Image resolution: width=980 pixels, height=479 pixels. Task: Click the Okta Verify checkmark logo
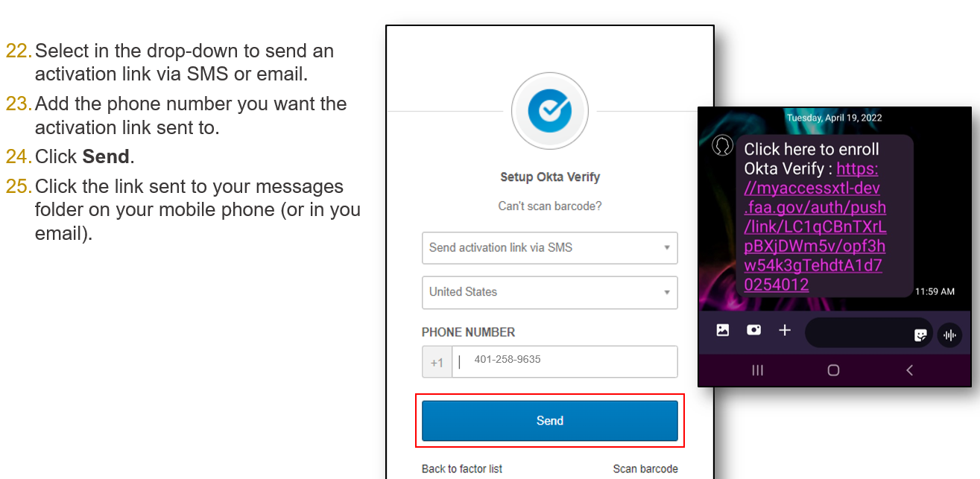point(549,111)
